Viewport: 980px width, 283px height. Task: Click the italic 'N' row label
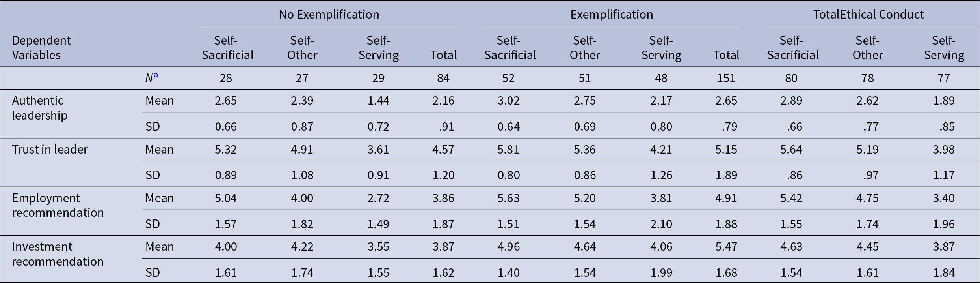click(149, 78)
